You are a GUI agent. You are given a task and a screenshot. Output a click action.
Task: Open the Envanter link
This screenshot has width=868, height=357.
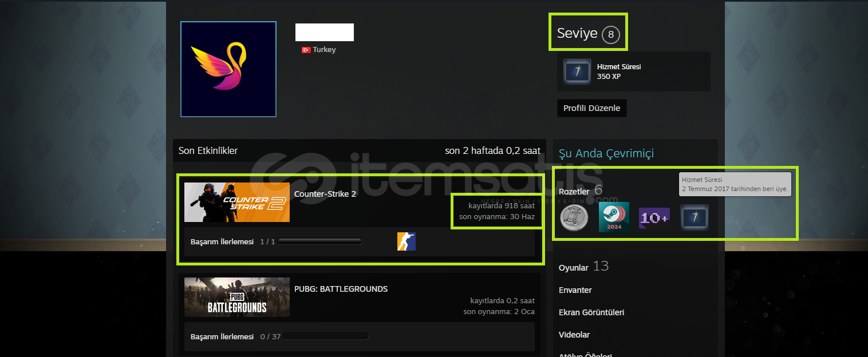575,290
